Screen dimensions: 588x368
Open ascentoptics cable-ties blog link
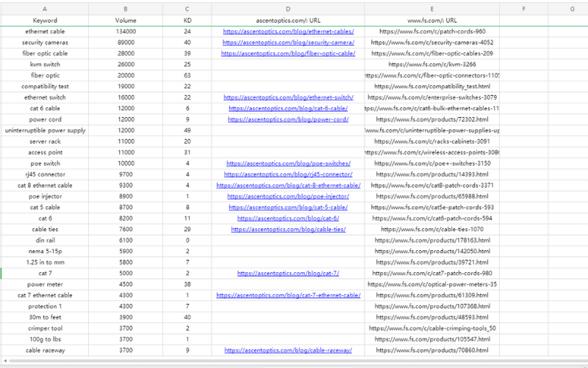[288, 229]
